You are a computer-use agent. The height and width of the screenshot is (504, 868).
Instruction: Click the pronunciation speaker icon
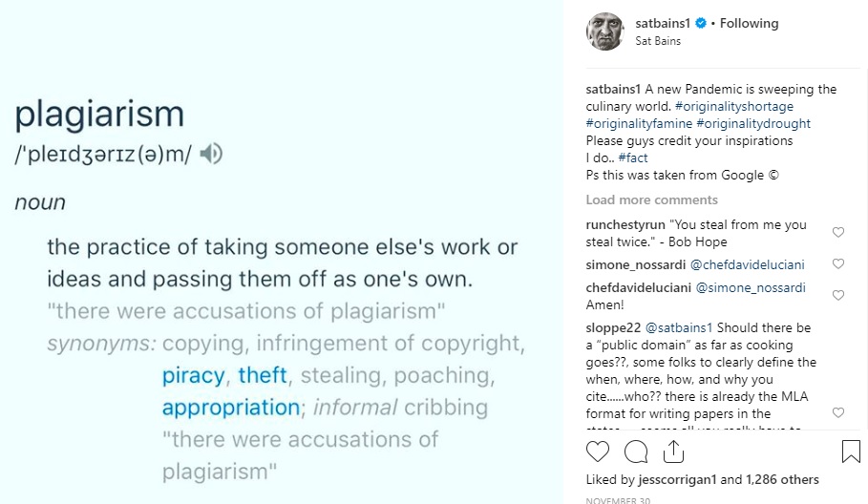click(x=211, y=154)
